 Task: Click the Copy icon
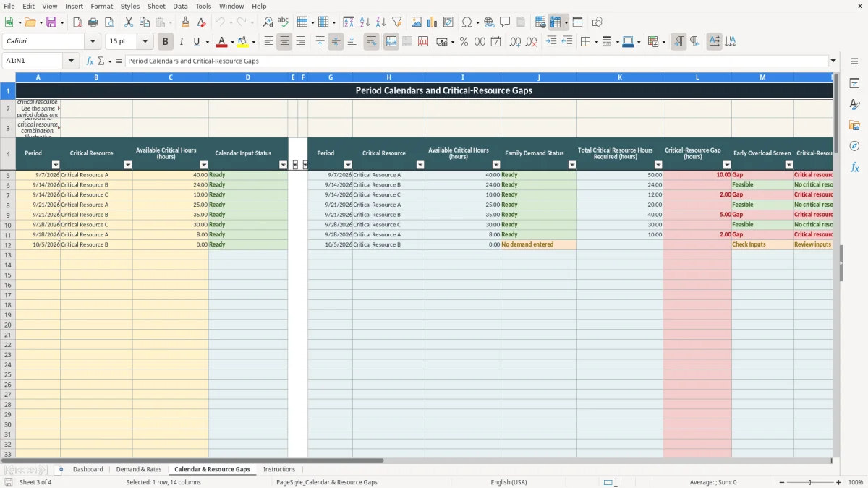[145, 22]
